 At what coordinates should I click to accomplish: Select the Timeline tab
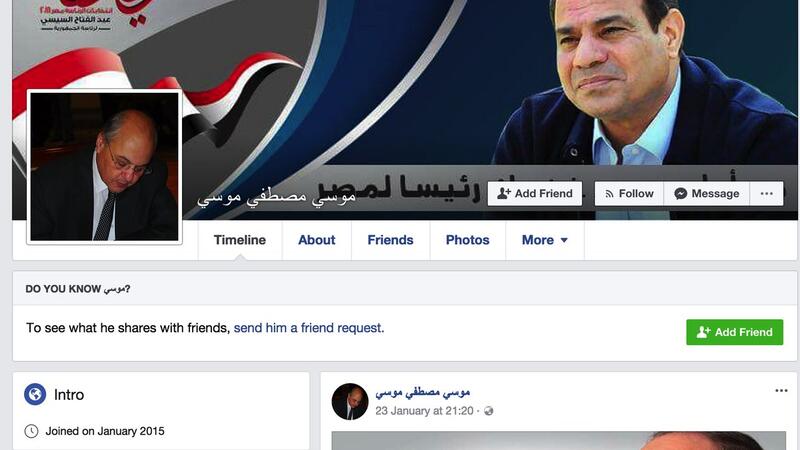point(240,240)
